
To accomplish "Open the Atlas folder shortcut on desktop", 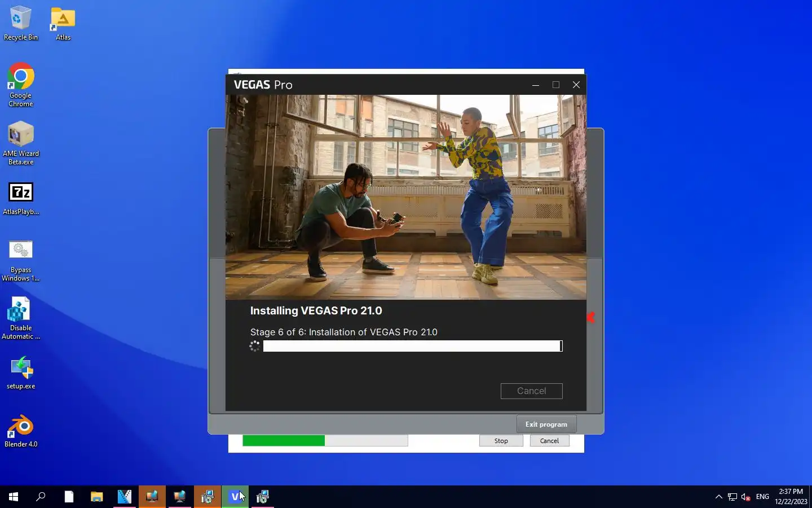I will [x=63, y=23].
